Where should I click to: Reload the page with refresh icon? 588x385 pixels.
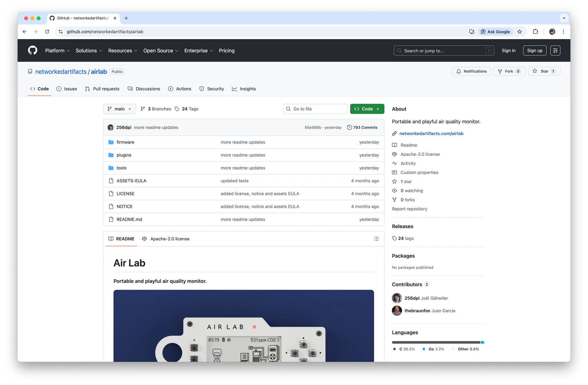pyautogui.click(x=47, y=32)
